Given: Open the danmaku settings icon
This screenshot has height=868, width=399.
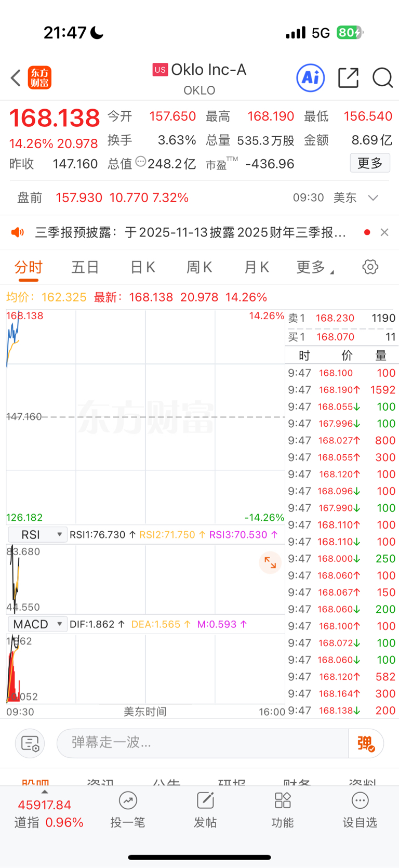Looking at the screenshot, I should 30,744.
